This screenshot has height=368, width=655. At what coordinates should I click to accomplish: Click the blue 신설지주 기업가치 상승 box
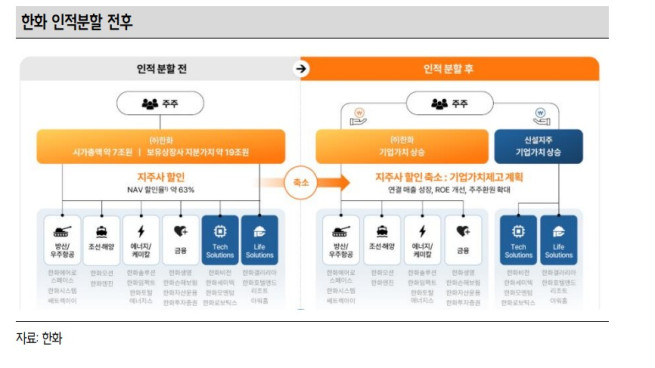pos(538,147)
